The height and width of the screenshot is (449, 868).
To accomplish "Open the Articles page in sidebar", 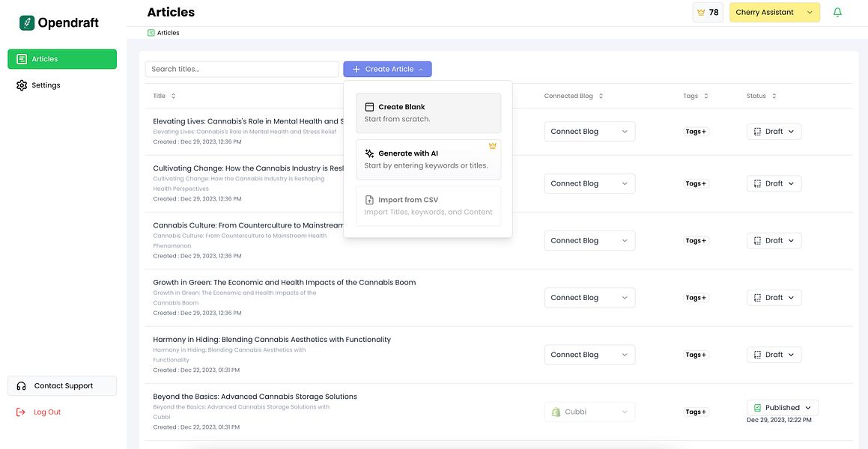I will 62,59.
